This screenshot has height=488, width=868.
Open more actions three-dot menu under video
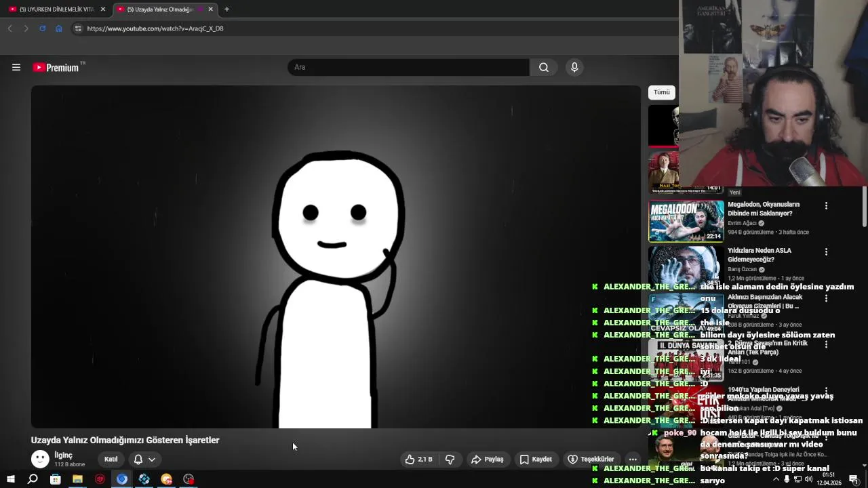tap(633, 460)
